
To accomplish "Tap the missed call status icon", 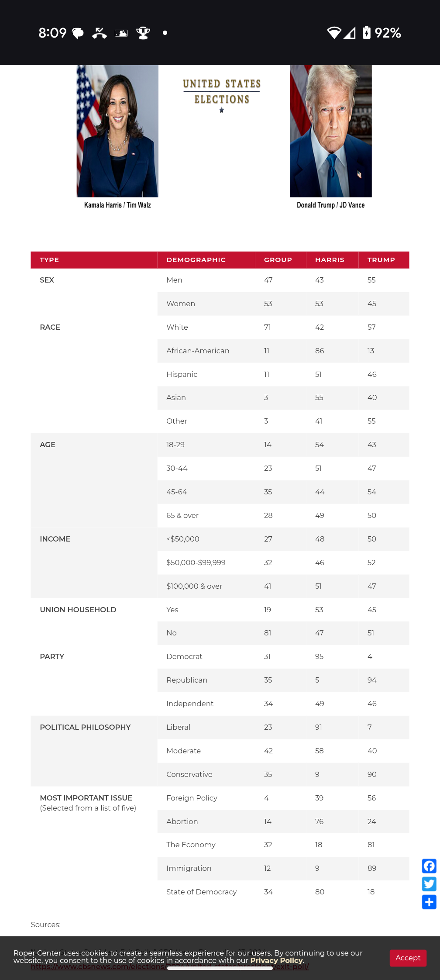I will [100, 33].
